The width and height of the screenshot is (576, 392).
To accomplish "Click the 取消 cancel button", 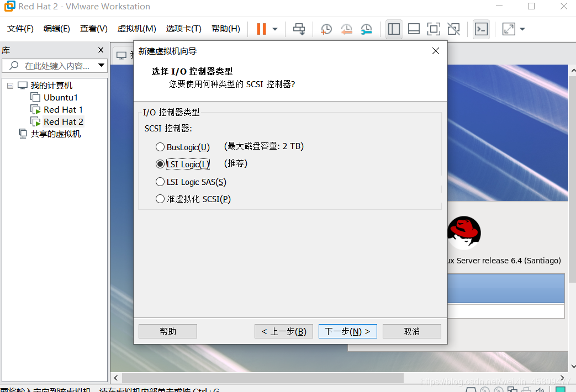I will pyautogui.click(x=412, y=331).
